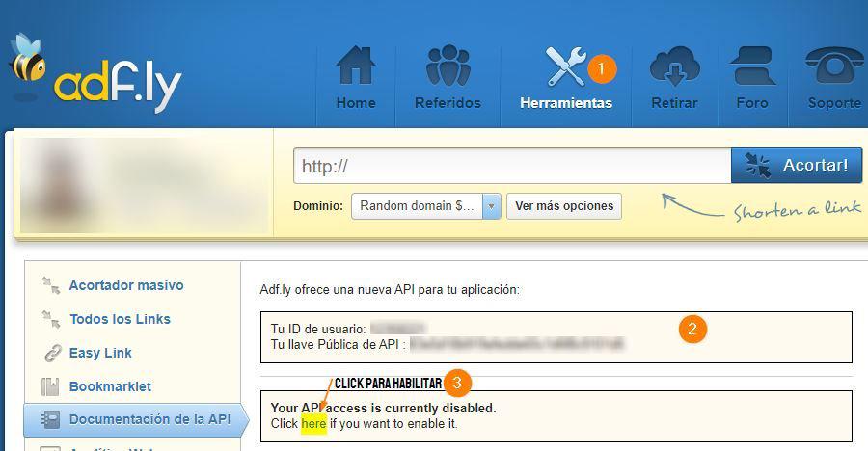Click 'Tu ID de usuario:' text
Image resolution: width=868 pixels, height=451 pixels.
pyautogui.click(x=318, y=329)
